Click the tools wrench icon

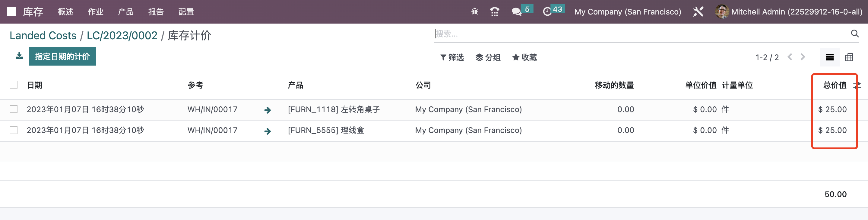[x=698, y=12]
